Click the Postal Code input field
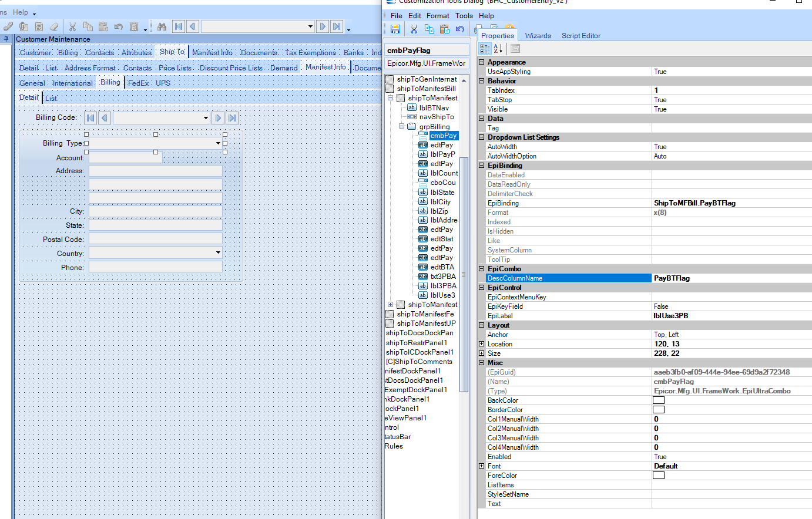This screenshot has width=812, height=519. click(x=156, y=239)
